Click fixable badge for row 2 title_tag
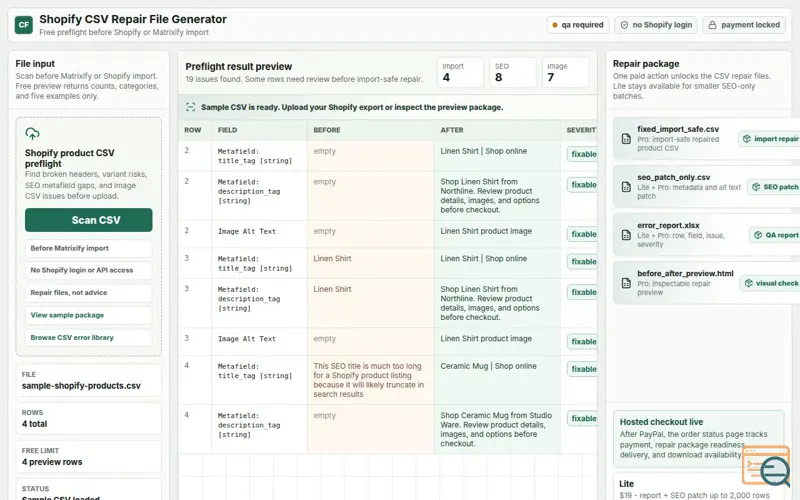This screenshot has width=800, height=500. [x=582, y=154]
